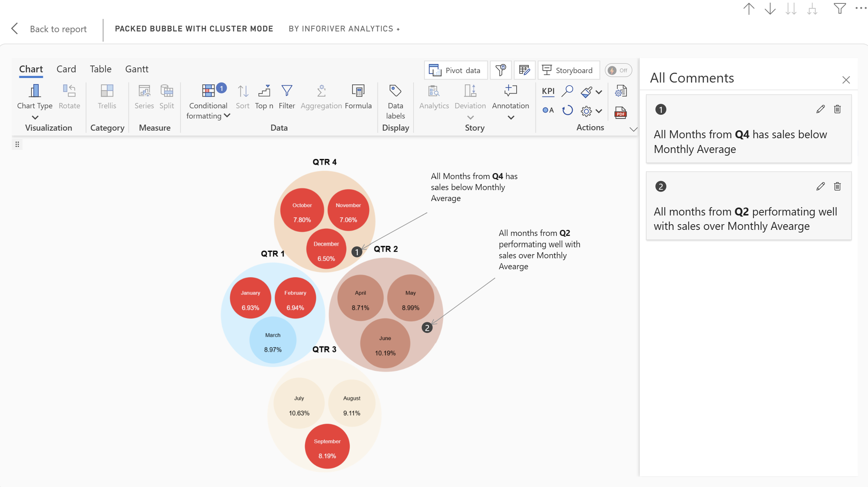Open the table edit icon beside Storyboard
Image resolution: width=868 pixels, height=487 pixels.
[x=524, y=70]
